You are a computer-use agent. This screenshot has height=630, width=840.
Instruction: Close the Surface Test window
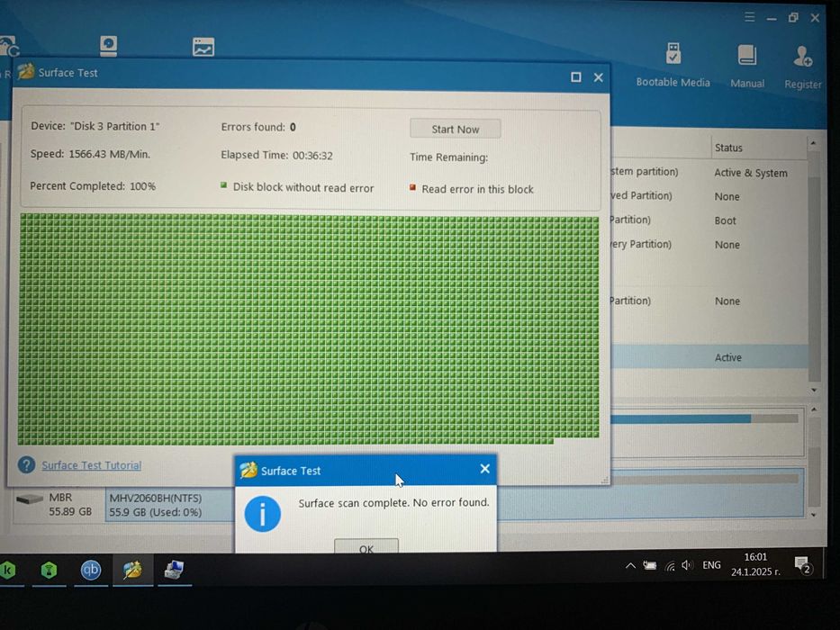coord(599,77)
